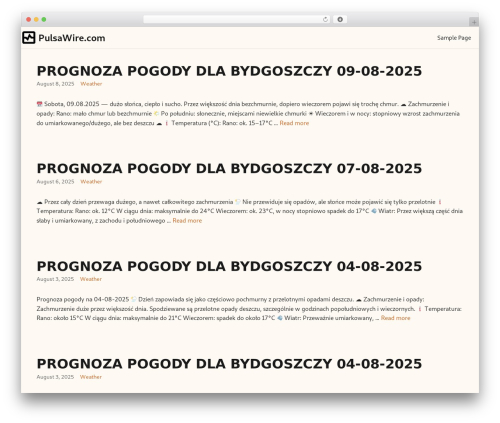Viewport: 500px width, 423px height.
Task: Click Read more after 'Przeważnie umiarkowany'
Action: (x=395, y=318)
